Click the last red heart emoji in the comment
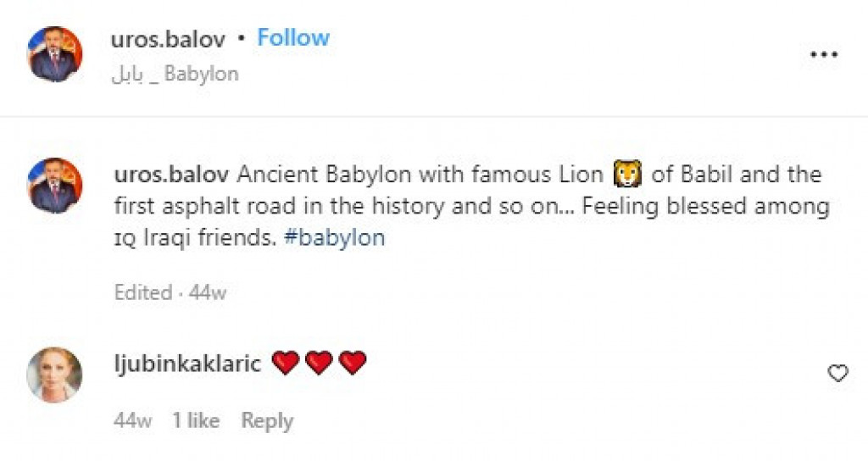 [352, 363]
